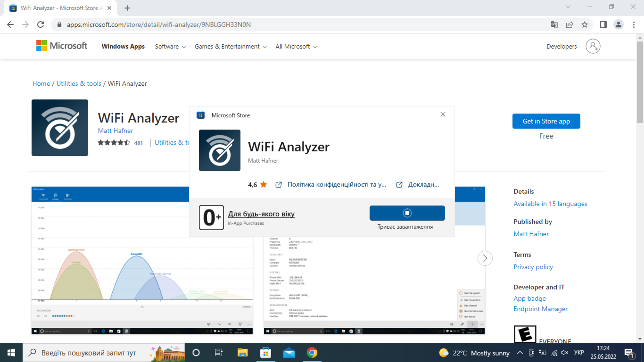Go to Home breadcrumb
644x362 pixels.
[x=41, y=83]
